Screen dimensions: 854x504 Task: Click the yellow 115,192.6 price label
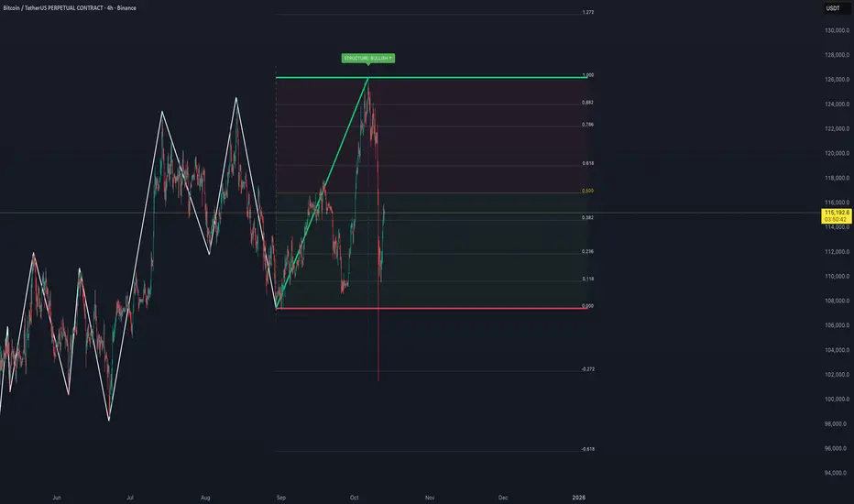[837, 215]
